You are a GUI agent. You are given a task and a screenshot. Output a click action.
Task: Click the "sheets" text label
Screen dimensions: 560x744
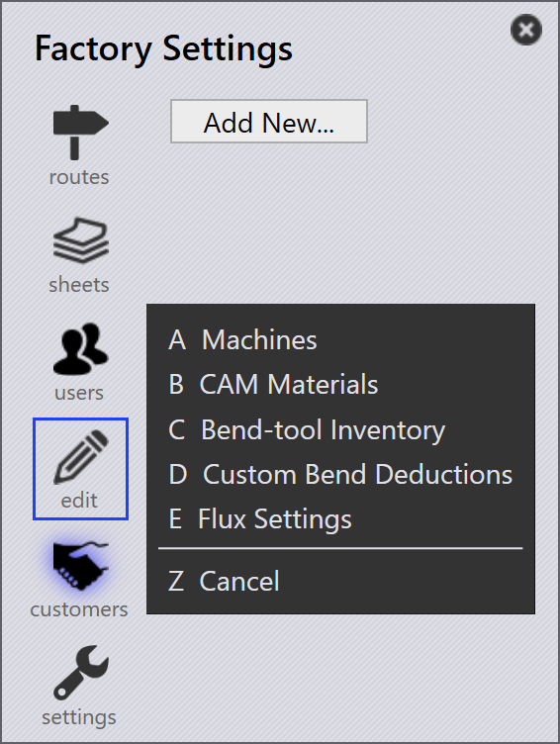[79, 285]
